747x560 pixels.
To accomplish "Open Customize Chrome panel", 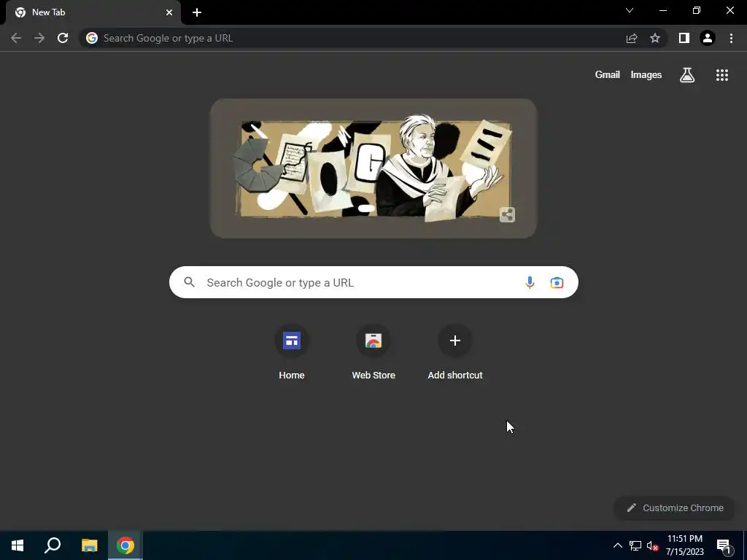I will click(676, 507).
